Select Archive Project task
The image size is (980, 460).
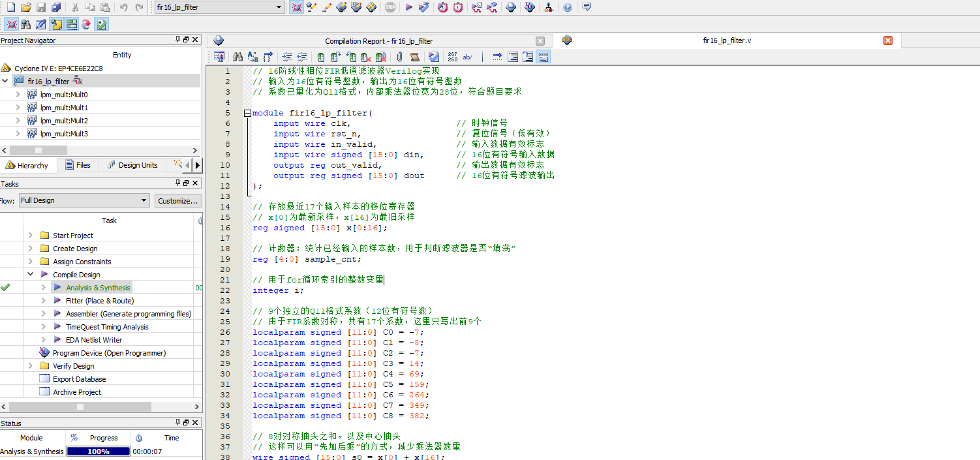pos(77,392)
